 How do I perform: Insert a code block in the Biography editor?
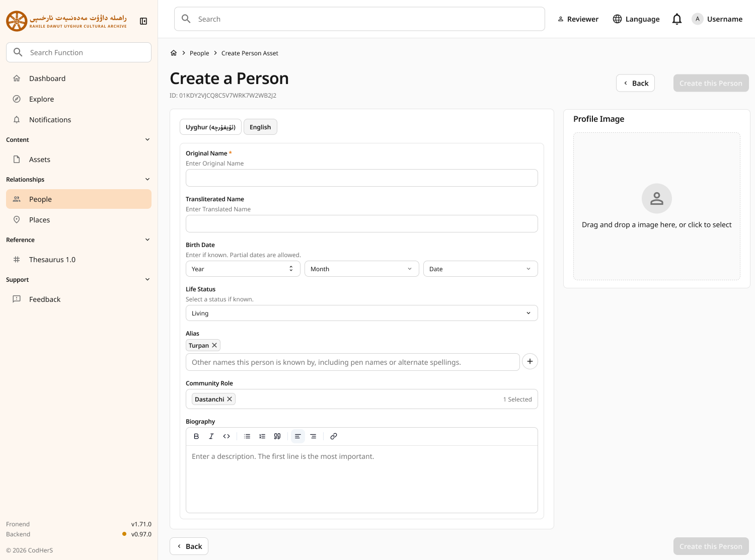click(226, 436)
